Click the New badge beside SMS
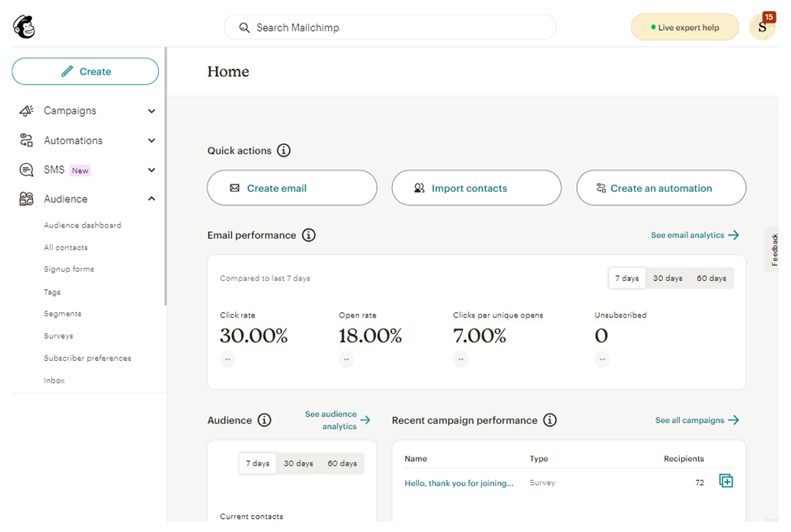The width and height of the screenshot is (791, 532). (81, 171)
